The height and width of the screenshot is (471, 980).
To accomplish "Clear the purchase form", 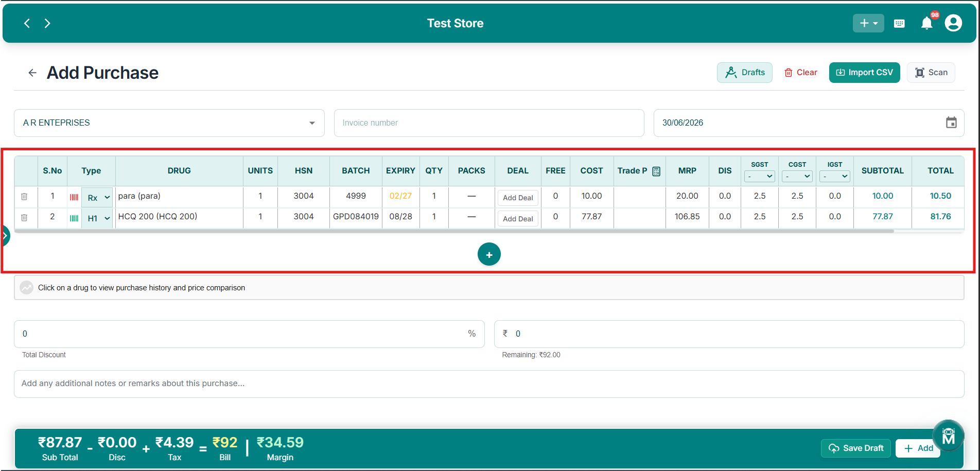I will [x=801, y=73].
